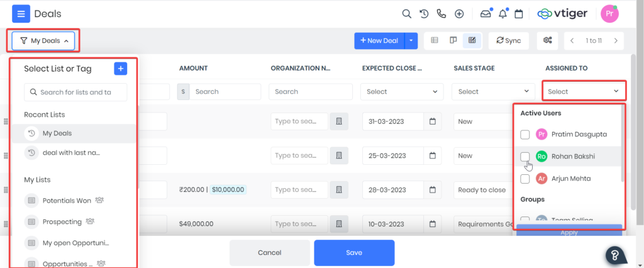Open the New Deal split arrow dropdown
The height and width of the screenshot is (268, 644).
(411, 41)
